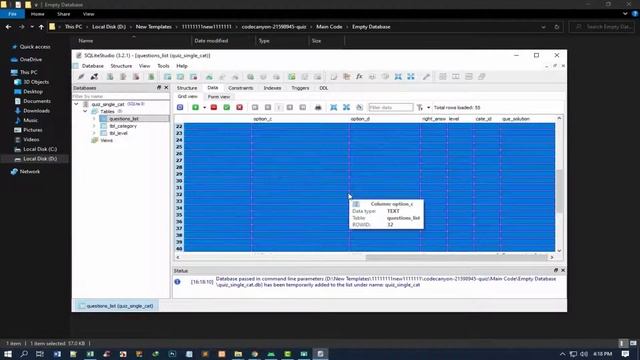
Task: Open Downloads in the Explorer sidebar
Action: 36,111
